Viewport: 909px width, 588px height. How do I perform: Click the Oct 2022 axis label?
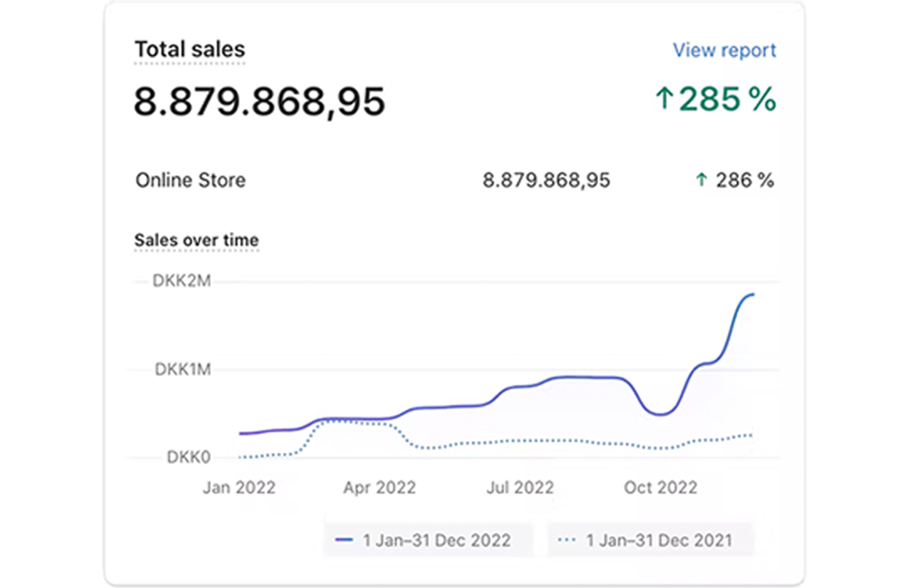[660, 487]
